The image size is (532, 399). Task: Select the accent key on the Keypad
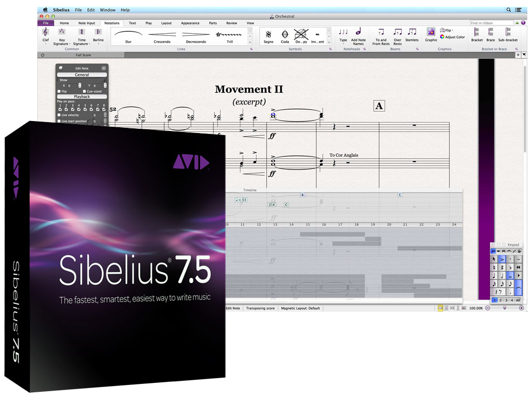[502, 259]
